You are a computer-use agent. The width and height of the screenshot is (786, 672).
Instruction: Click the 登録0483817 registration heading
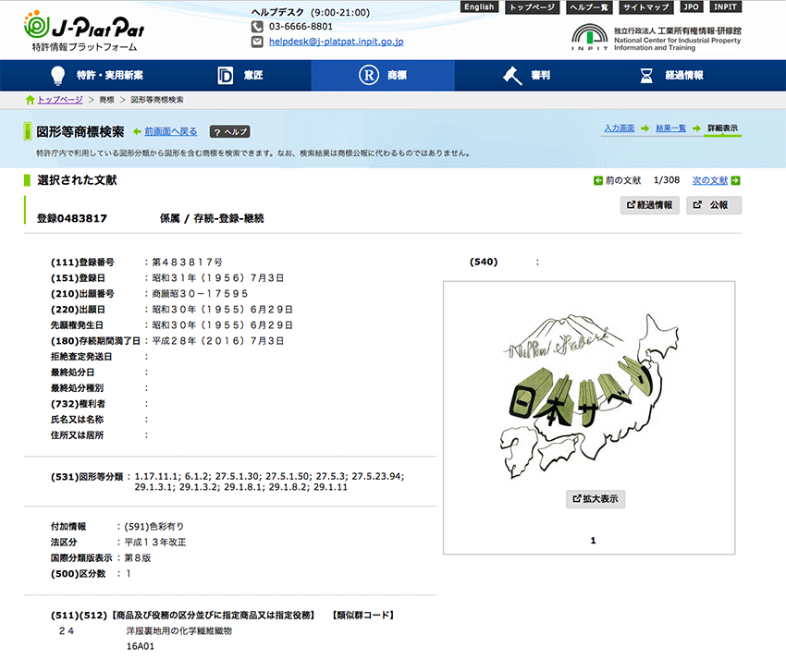(72, 218)
